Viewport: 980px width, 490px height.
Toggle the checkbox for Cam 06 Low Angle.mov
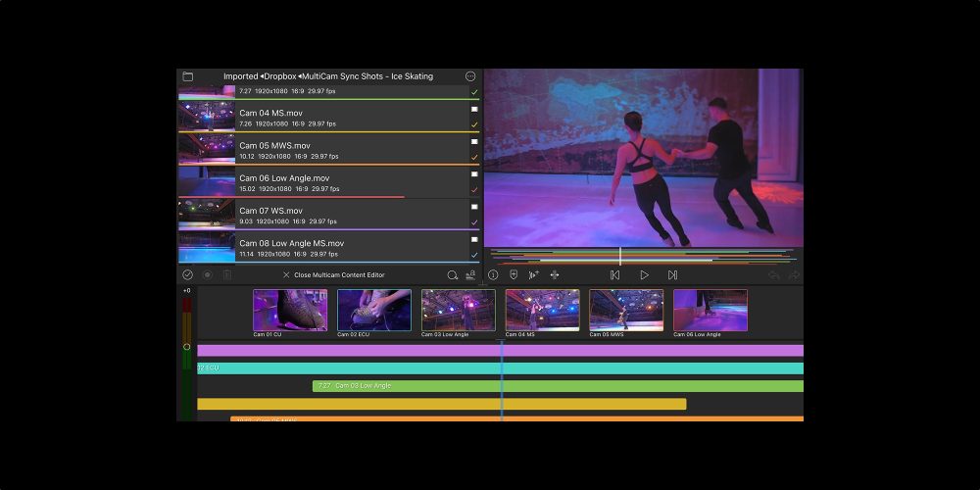click(x=474, y=174)
